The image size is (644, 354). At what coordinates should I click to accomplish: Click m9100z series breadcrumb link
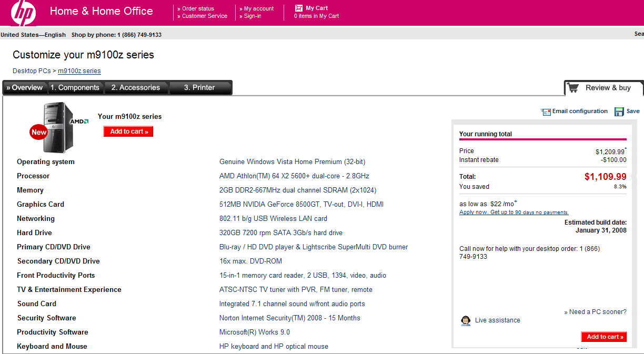pos(79,71)
